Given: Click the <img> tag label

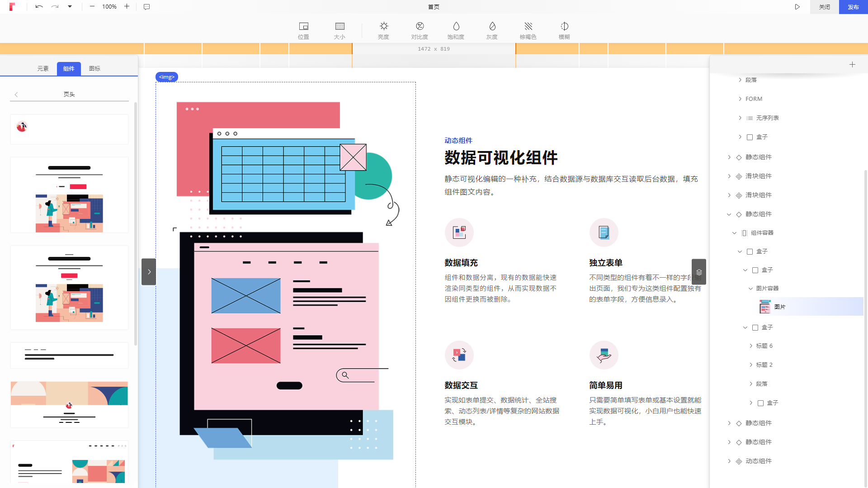Looking at the screenshot, I should tap(167, 77).
